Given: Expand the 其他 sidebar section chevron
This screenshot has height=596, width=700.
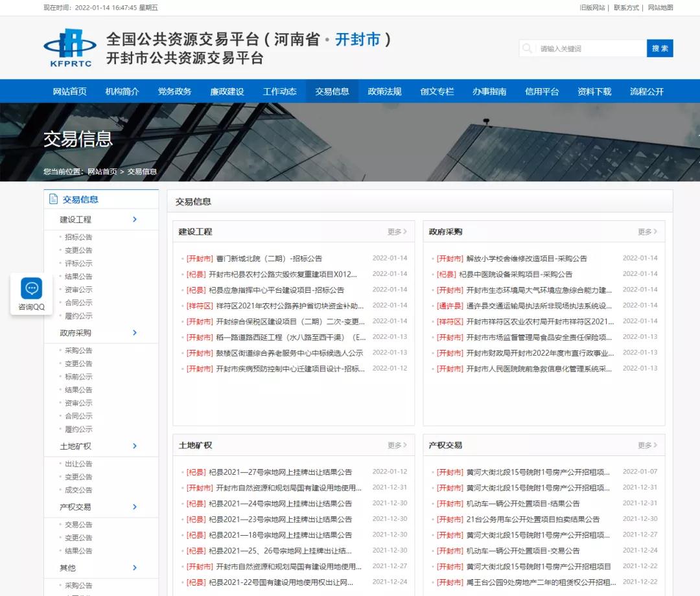Looking at the screenshot, I should pos(134,567).
